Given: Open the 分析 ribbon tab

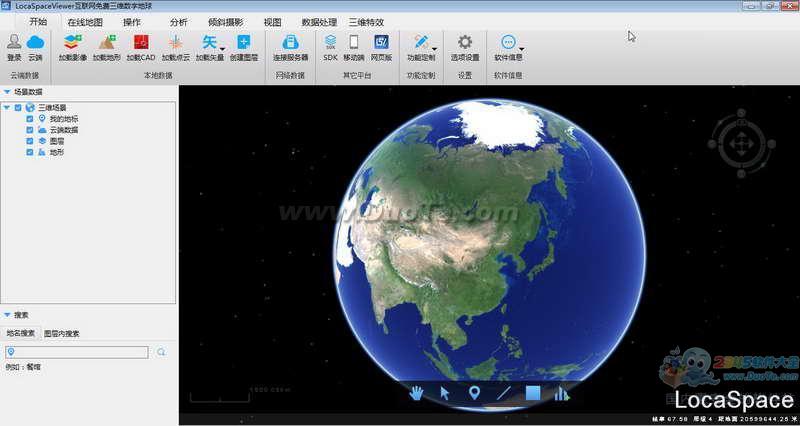Looking at the screenshot, I should pos(179,22).
